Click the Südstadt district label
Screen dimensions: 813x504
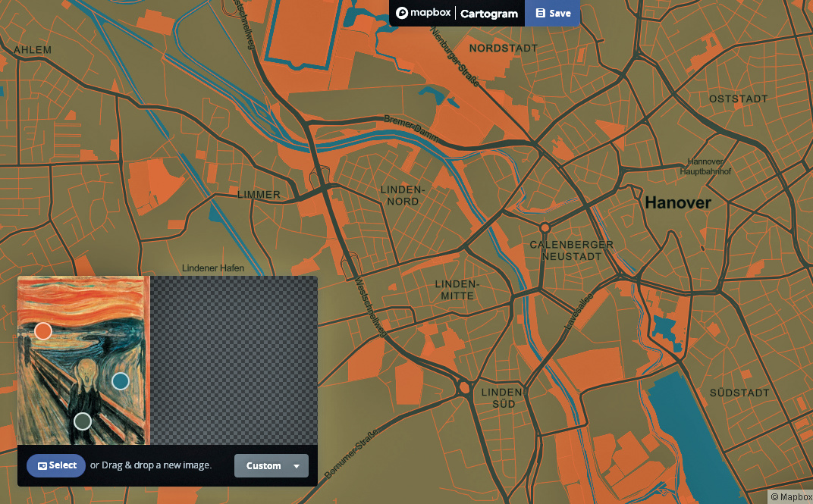[x=739, y=393]
